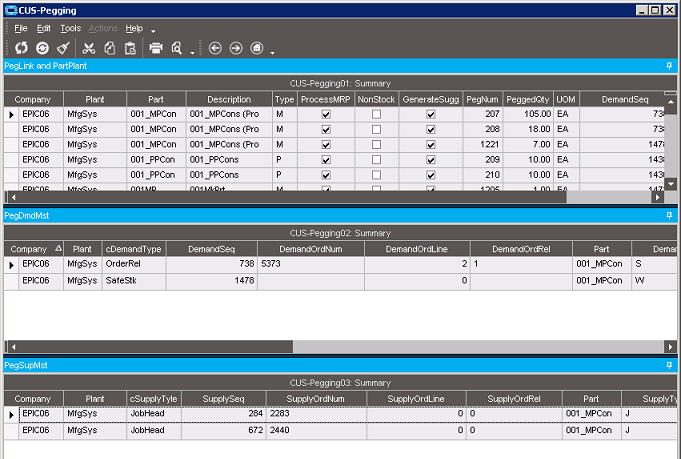681x459 pixels.
Task: Toggle ProcessMRP checkbox for PegNum 208
Action: [x=326, y=129]
